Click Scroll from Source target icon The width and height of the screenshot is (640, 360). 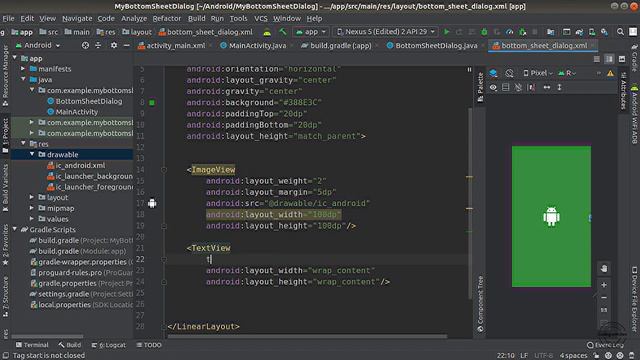coord(85,45)
